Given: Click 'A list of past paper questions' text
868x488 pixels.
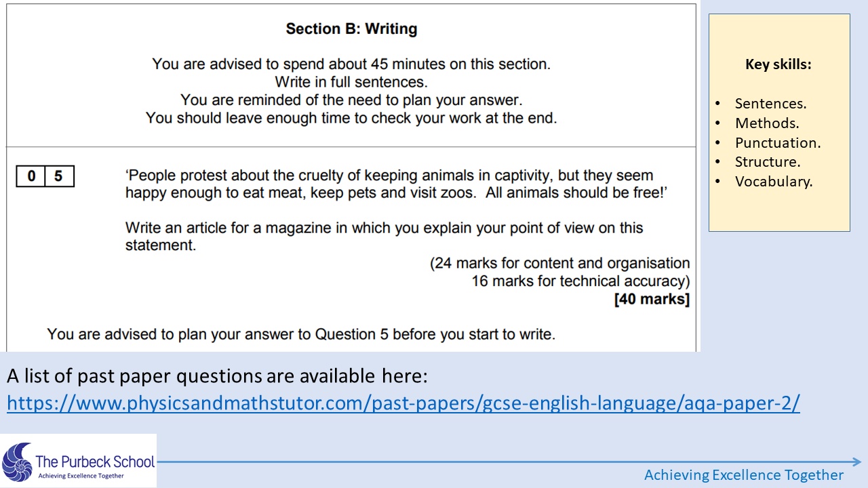Looking at the screenshot, I should point(217,375).
